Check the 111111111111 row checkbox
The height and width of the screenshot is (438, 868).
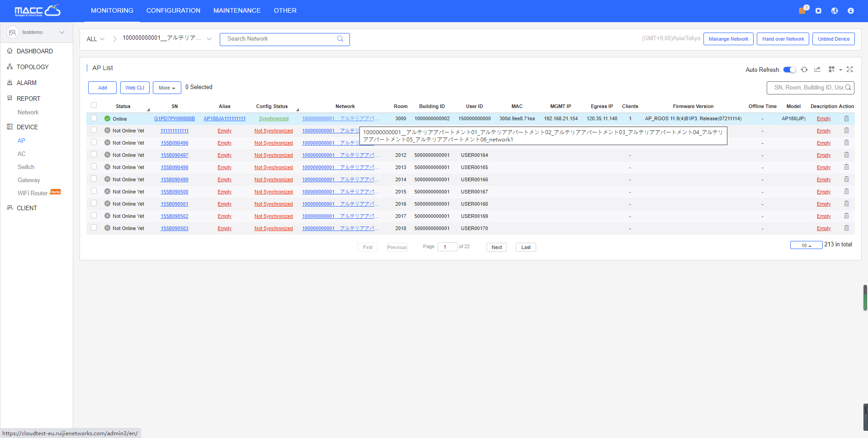(x=94, y=130)
